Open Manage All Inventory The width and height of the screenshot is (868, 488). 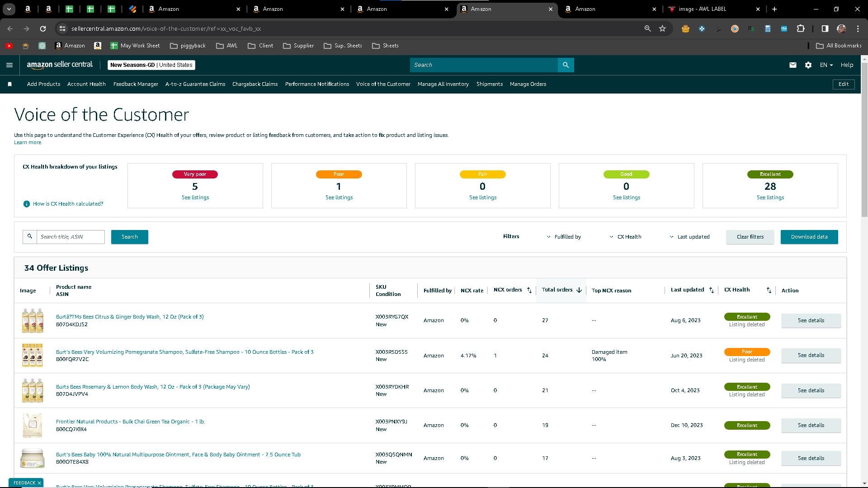(x=443, y=84)
